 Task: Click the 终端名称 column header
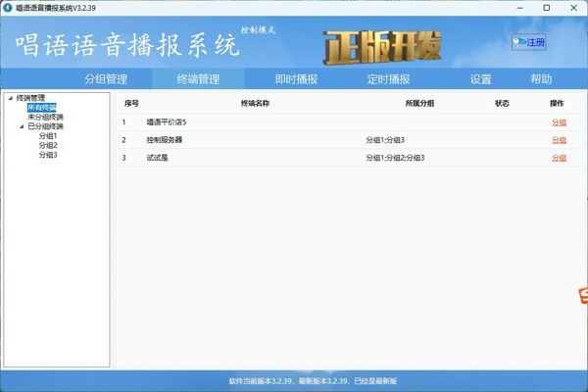click(255, 103)
